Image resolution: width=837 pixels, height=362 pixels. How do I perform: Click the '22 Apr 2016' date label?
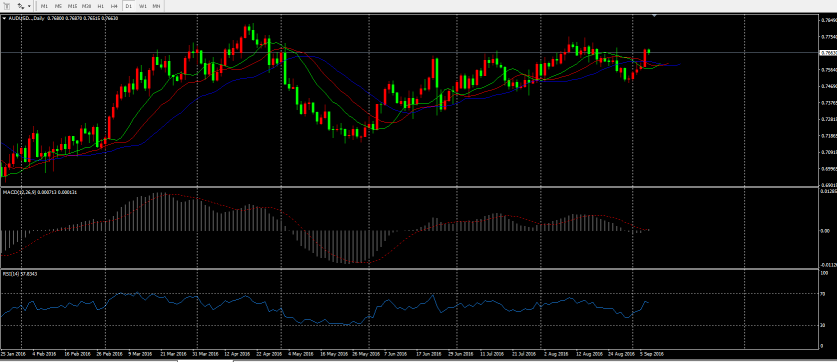269,353
